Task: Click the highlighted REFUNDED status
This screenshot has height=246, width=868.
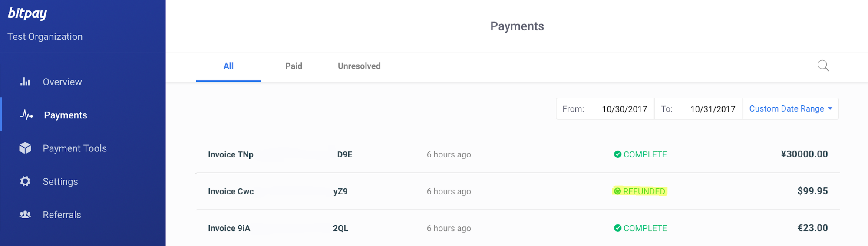Action: (x=640, y=191)
